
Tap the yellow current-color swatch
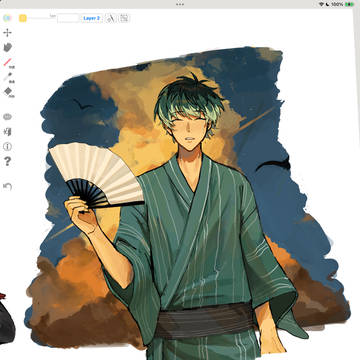pyautogui.click(x=23, y=18)
